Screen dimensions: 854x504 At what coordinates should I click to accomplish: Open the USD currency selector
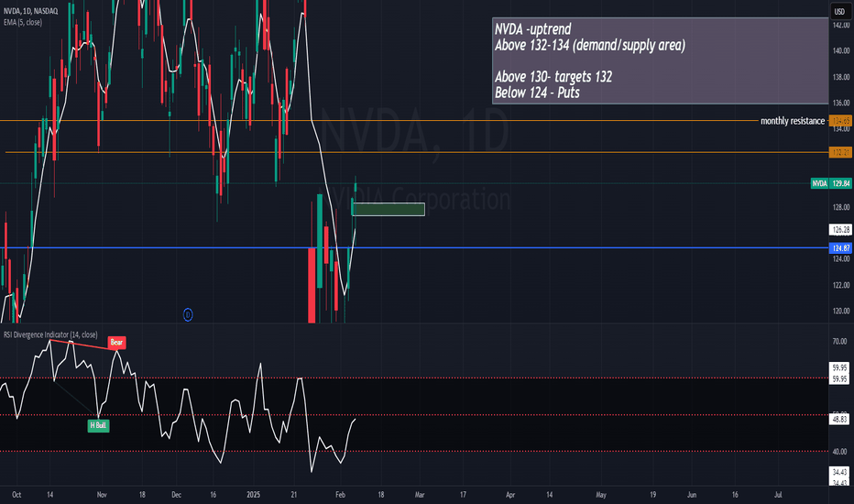839,11
